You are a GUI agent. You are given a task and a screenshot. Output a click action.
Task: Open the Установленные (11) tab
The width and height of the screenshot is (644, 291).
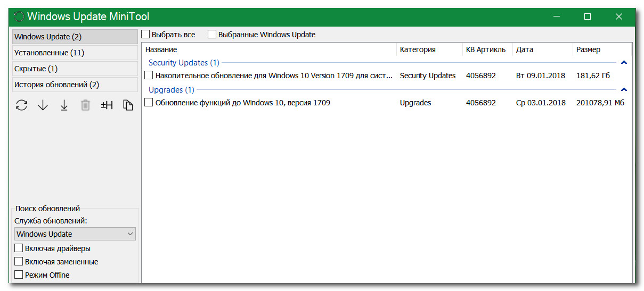point(75,53)
